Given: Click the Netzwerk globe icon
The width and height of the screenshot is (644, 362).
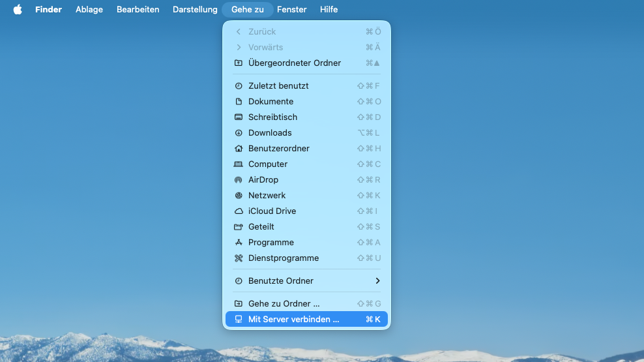Looking at the screenshot, I should (238, 196).
